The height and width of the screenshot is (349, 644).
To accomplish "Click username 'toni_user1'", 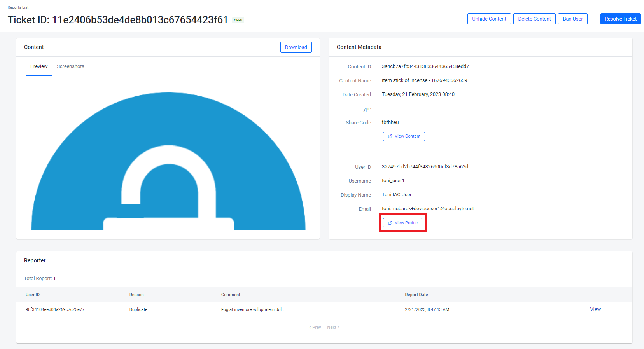I will [x=393, y=181].
